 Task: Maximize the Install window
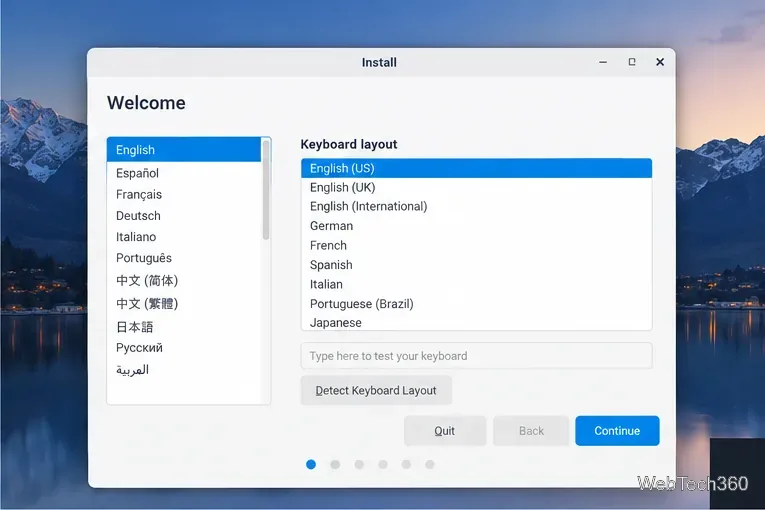coord(632,62)
